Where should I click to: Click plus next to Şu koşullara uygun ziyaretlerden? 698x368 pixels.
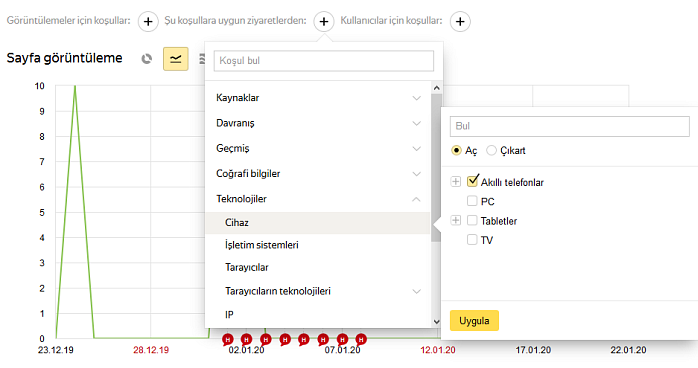324,21
